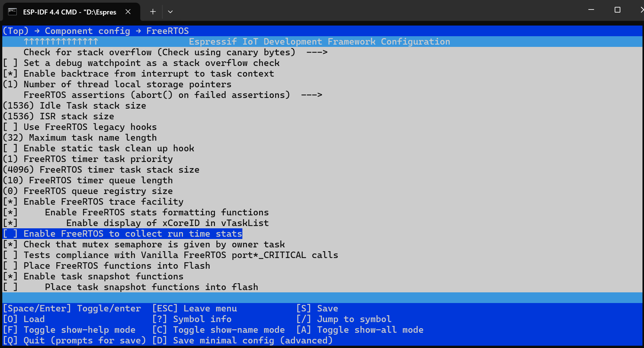
Task: Select the ESP-IDF 4.4 CMD tab
Action: coord(72,12)
